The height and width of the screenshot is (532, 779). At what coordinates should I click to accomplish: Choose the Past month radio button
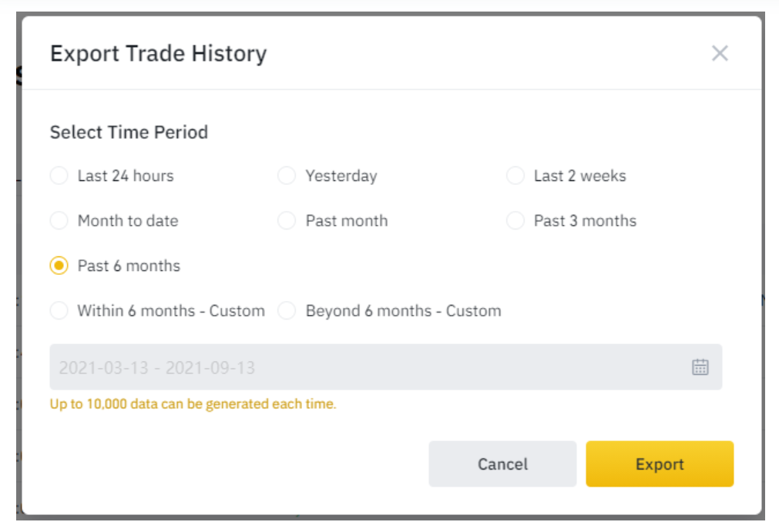pos(287,220)
